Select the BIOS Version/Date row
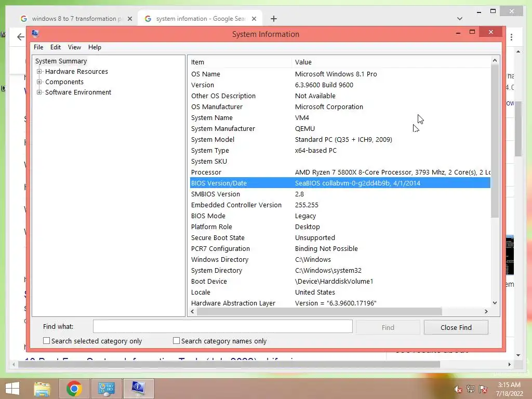 click(340, 183)
